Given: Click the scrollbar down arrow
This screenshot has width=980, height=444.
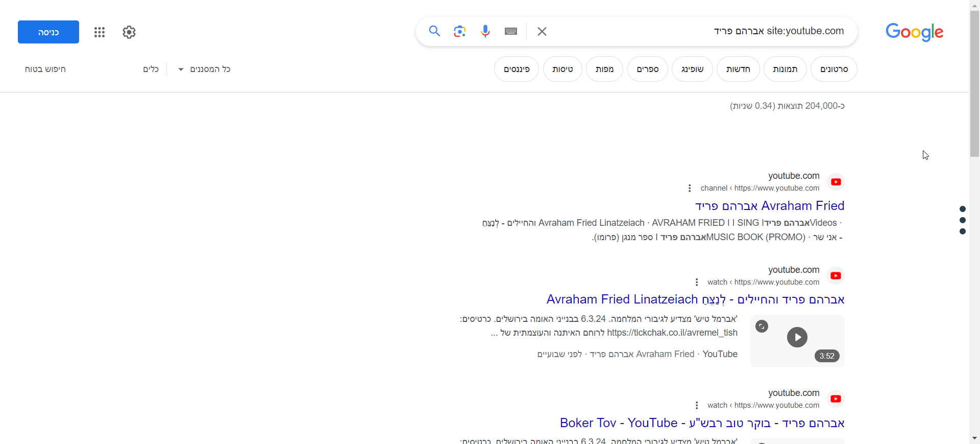Looking at the screenshot, I should 974,438.
